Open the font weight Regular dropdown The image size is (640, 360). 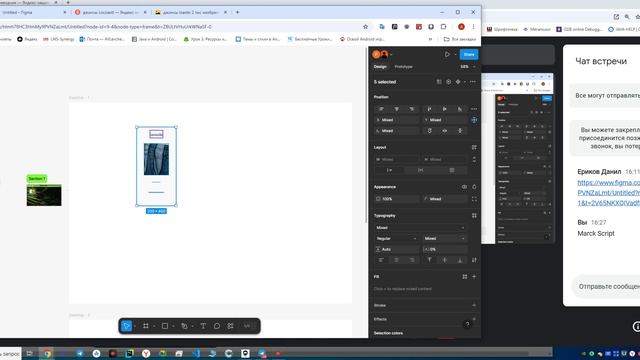[397, 238]
